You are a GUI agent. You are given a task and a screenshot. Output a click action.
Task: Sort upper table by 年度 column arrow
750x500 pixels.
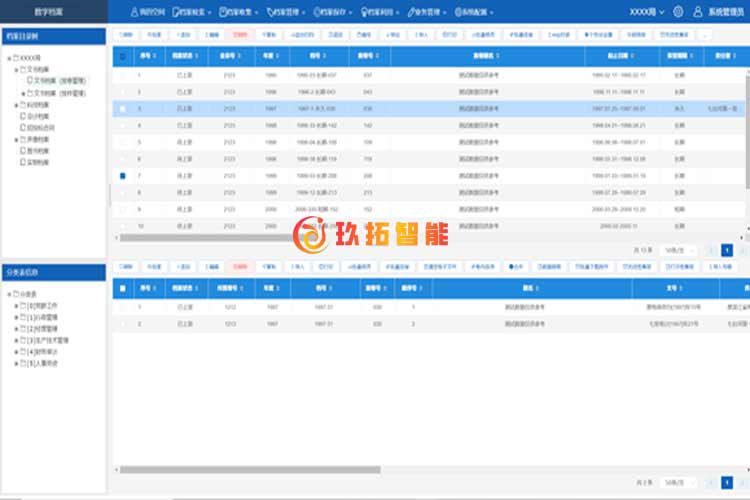[x=277, y=56]
